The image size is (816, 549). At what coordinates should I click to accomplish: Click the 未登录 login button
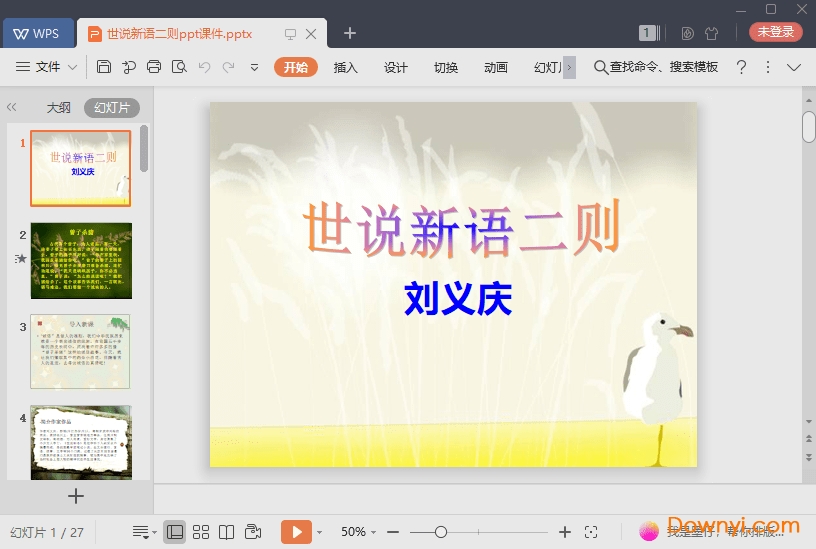(x=775, y=32)
